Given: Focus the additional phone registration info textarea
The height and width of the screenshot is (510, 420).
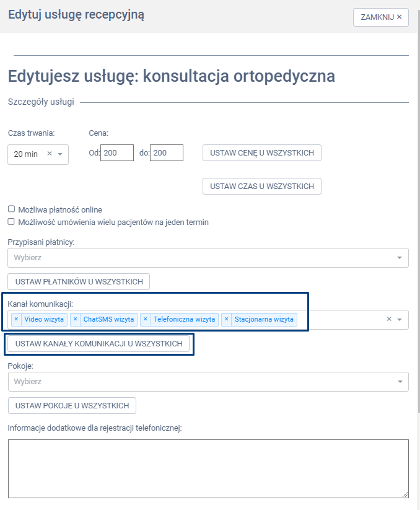Looking at the screenshot, I should pyautogui.click(x=208, y=468).
